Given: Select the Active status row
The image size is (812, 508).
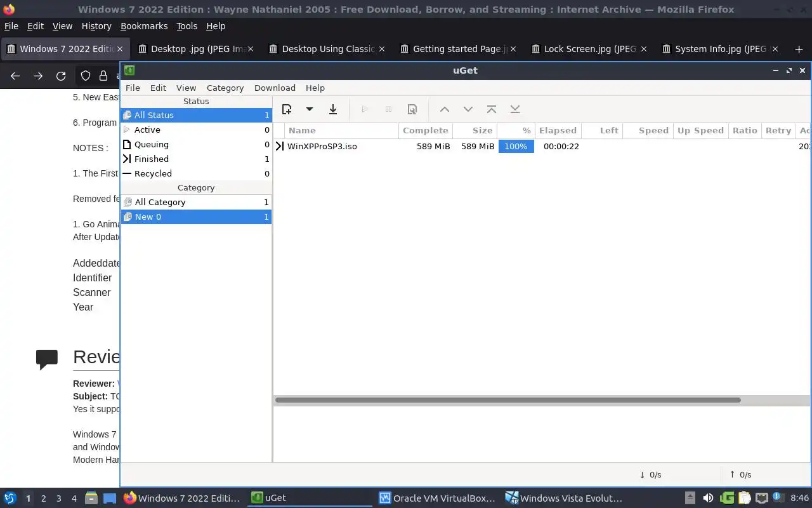Looking at the screenshot, I should pos(196,130).
